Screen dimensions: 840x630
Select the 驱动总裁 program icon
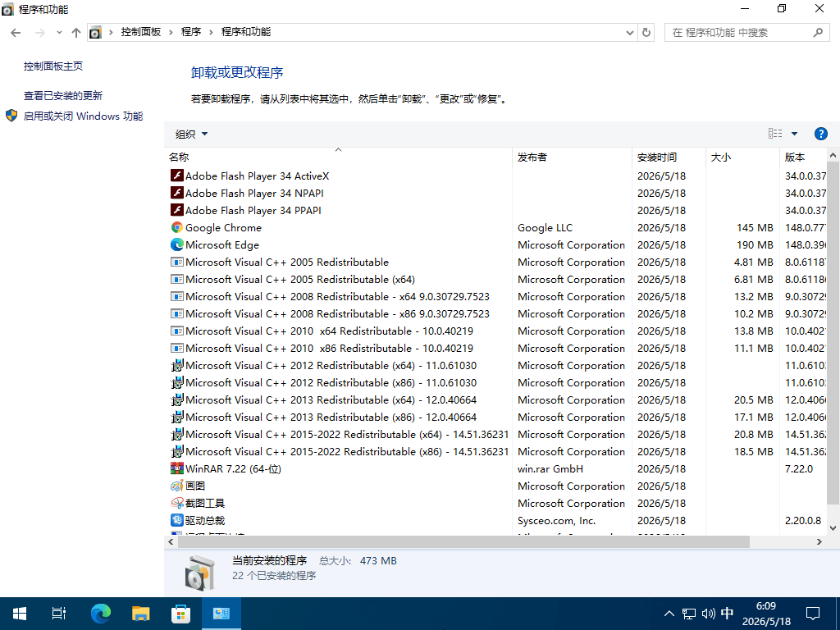(177, 520)
